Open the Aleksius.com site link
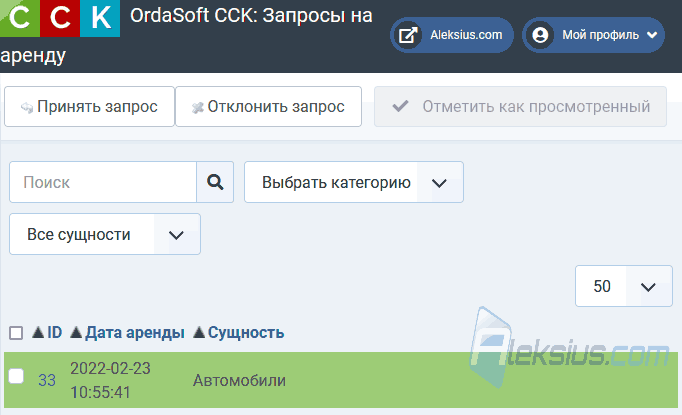Screen dimensions: 682x415 coord(452,35)
